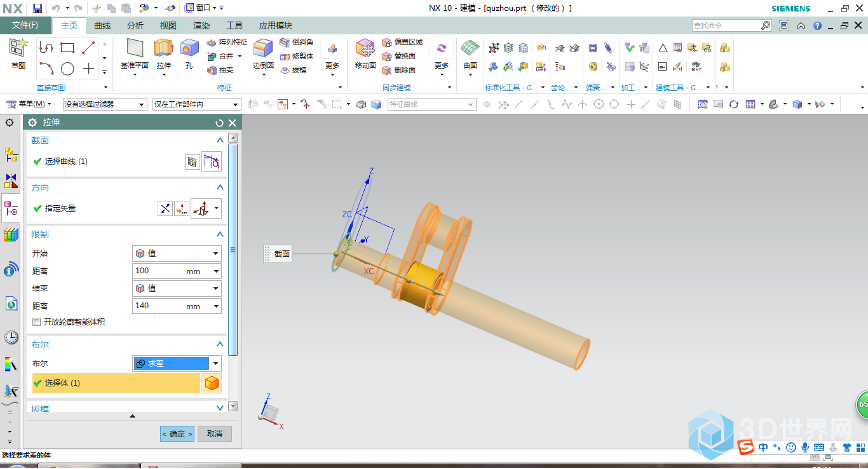This screenshot has height=469, width=868.
Task: Select the circle sketch tool
Action: [x=67, y=69]
